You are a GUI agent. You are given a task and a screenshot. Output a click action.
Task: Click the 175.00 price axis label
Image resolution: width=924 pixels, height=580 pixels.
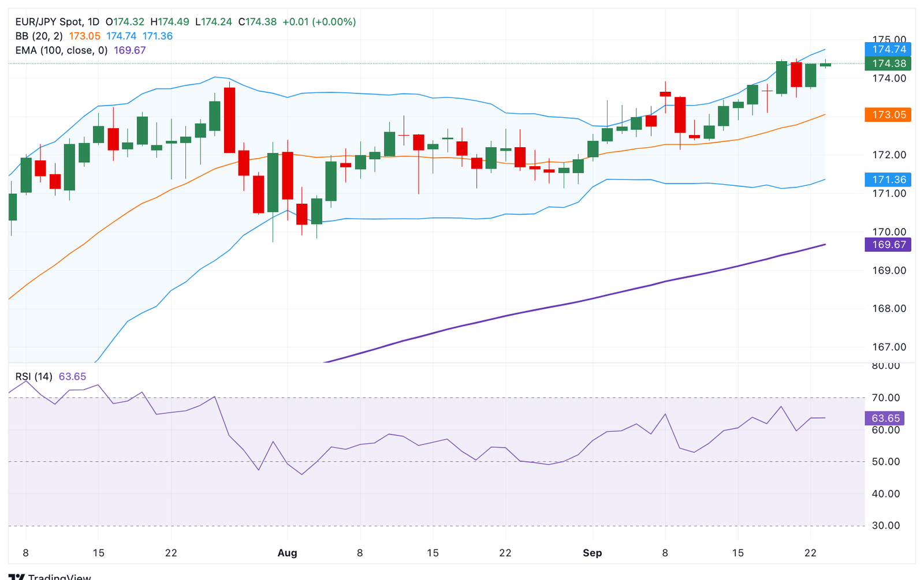point(889,39)
